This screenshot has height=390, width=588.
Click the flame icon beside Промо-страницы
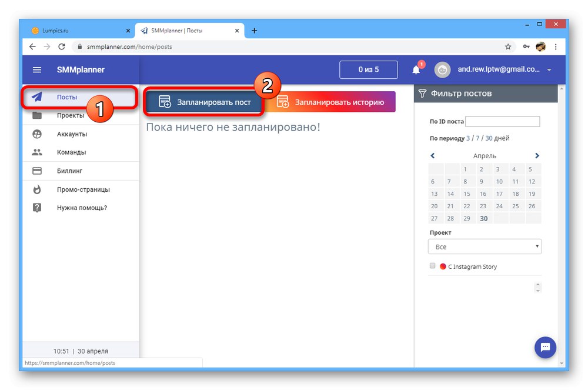[36, 189]
